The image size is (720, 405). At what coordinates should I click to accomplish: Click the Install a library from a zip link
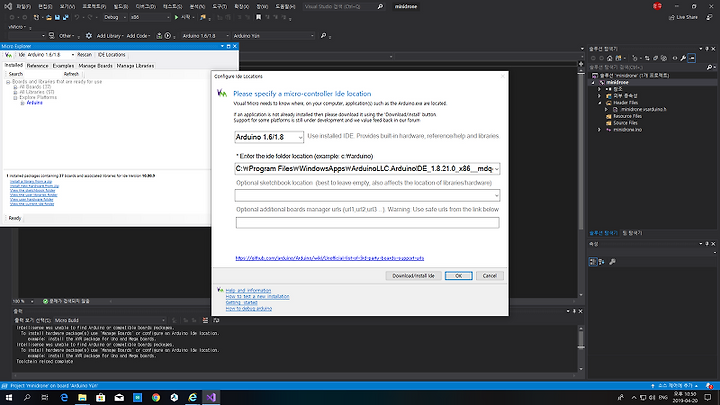coord(31,182)
